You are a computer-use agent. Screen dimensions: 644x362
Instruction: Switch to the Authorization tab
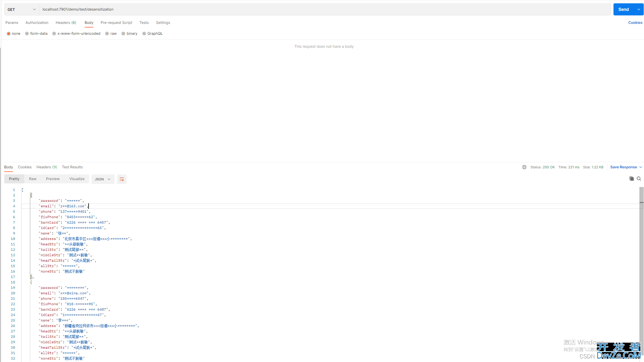37,23
